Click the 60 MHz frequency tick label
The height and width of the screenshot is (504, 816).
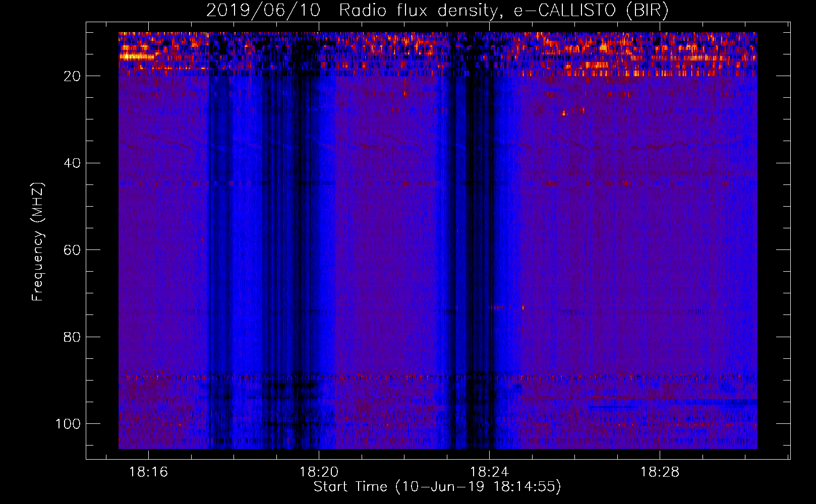[x=72, y=250]
